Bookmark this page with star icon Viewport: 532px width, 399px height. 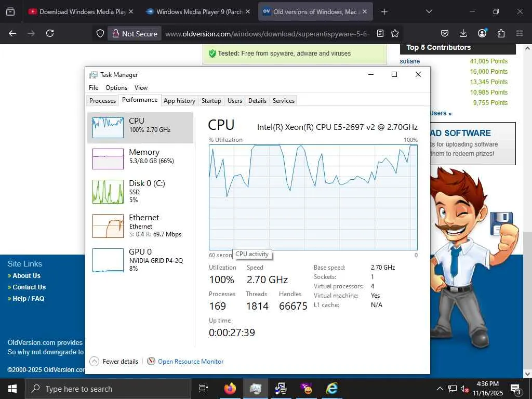tap(395, 33)
